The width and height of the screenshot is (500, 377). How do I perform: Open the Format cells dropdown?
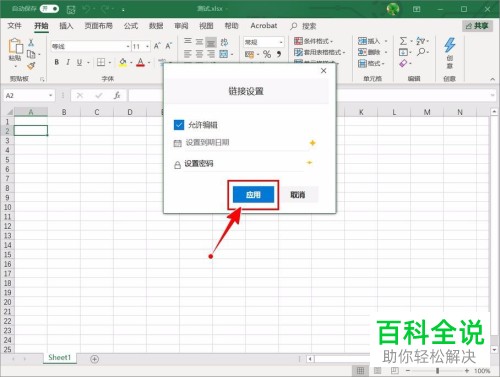point(371,63)
